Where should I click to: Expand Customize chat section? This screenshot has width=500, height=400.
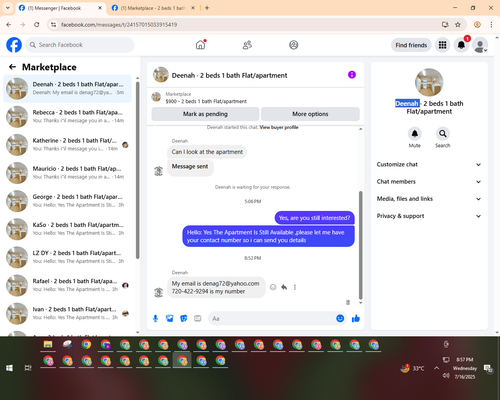click(x=429, y=164)
